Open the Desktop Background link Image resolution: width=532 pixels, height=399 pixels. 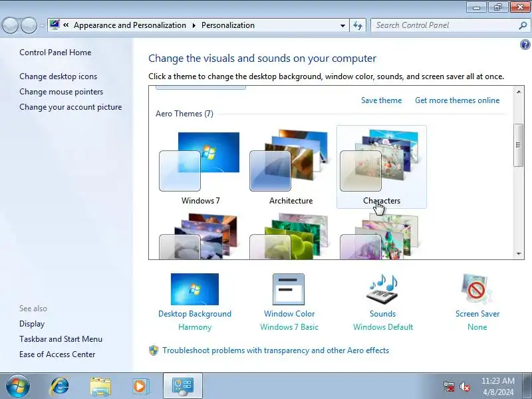[195, 314]
